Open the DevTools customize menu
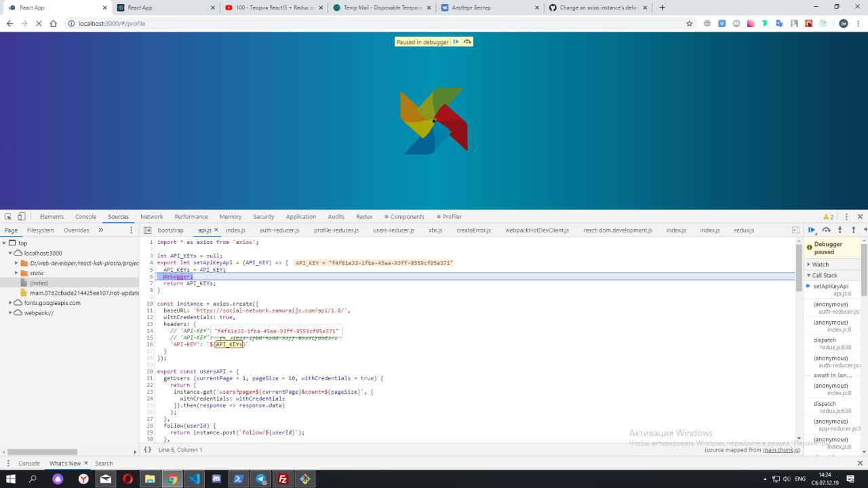The image size is (868, 488). point(845,217)
